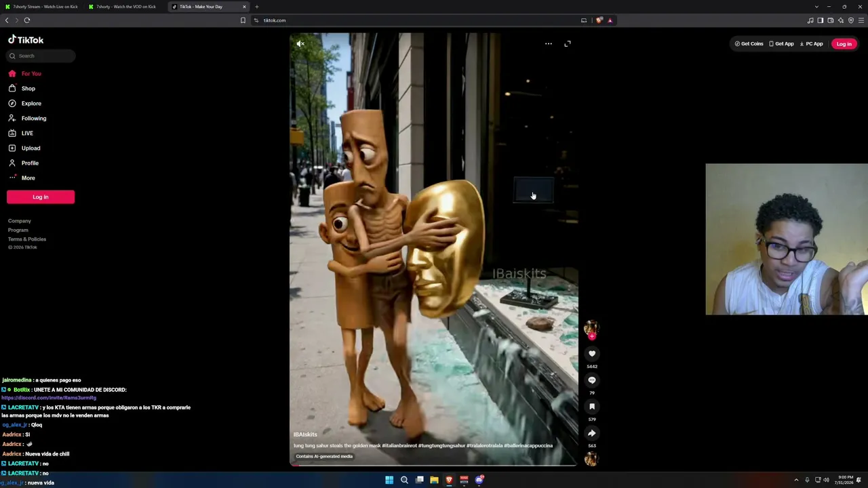Open Brave Shields lion icon
This screenshot has width=868, height=488.
click(599, 20)
